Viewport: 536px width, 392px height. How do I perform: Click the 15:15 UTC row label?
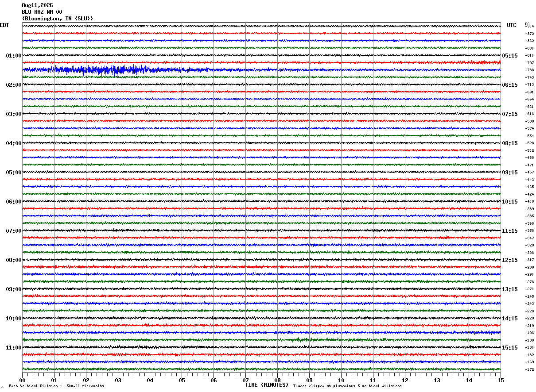pyautogui.click(x=509, y=348)
